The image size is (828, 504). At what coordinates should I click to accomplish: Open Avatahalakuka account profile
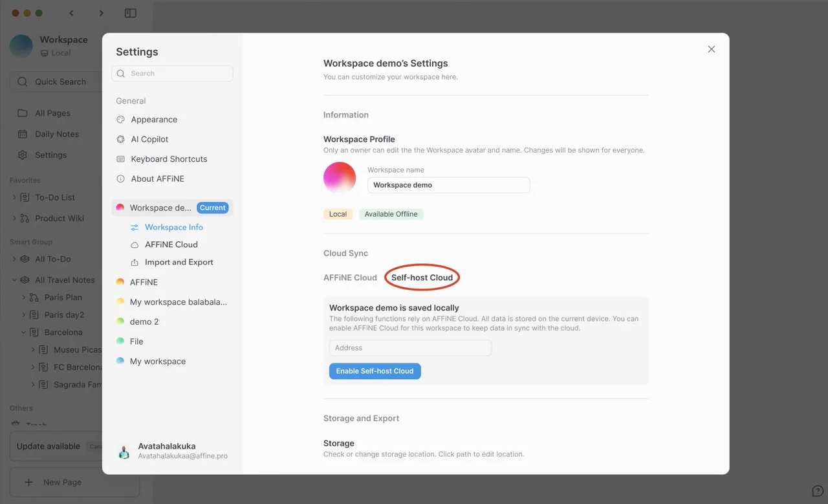coord(172,451)
